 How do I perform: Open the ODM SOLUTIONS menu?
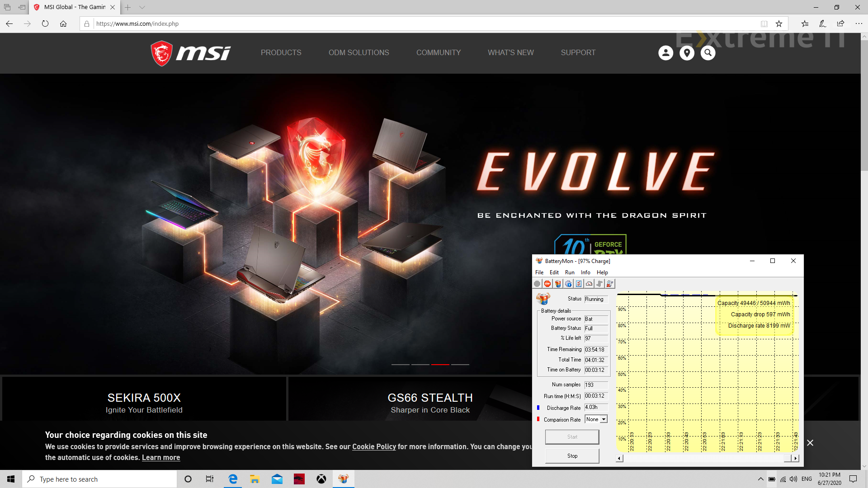point(359,53)
